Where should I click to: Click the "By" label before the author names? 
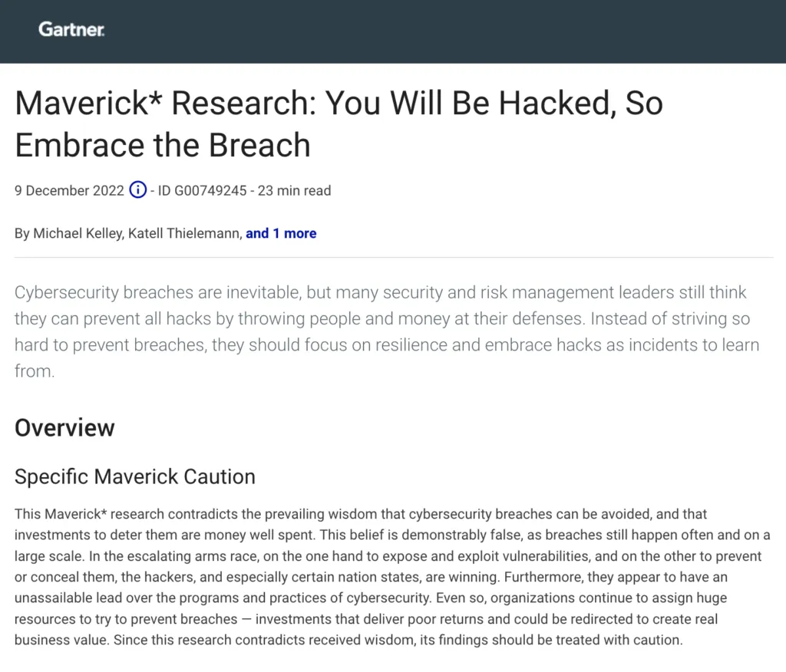(x=21, y=233)
